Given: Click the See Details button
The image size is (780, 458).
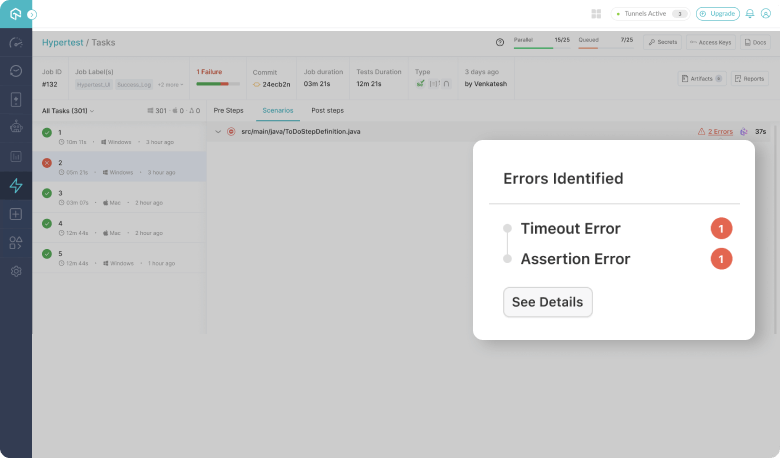Looking at the screenshot, I should coord(548,302).
